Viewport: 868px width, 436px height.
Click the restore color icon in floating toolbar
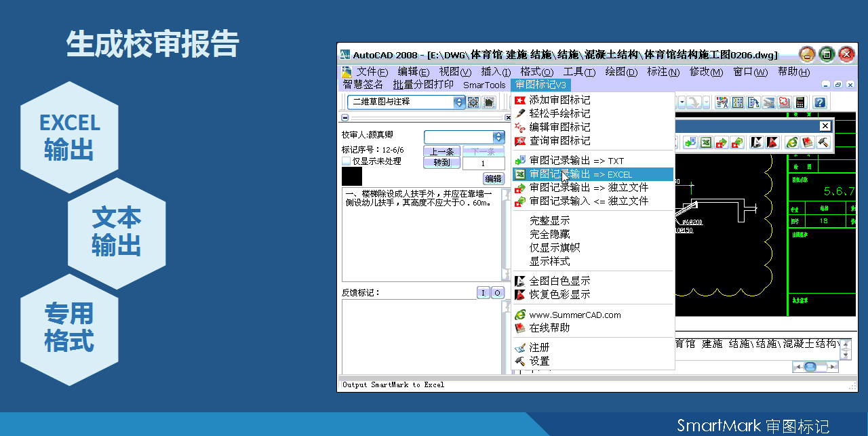coord(772,142)
